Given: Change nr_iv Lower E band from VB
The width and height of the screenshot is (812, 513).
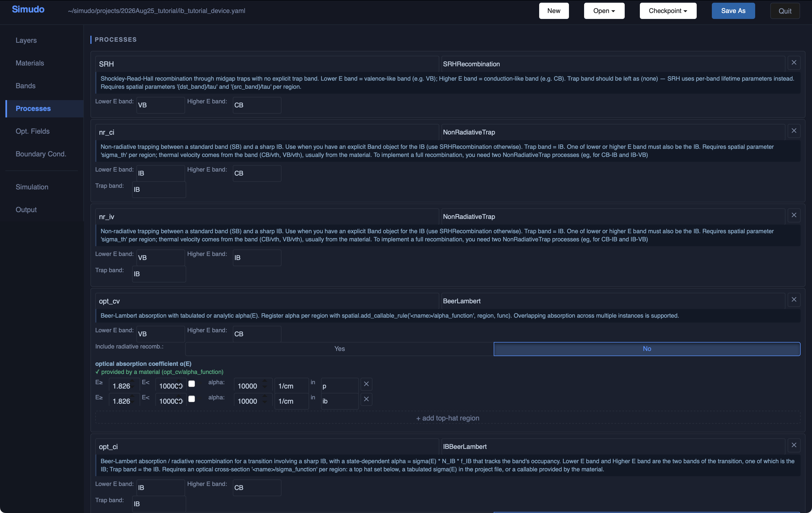Looking at the screenshot, I should (x=160, y=258).
